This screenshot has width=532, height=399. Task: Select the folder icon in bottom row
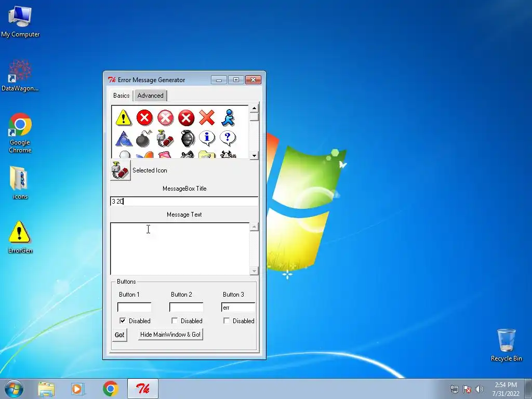(207, 155)
